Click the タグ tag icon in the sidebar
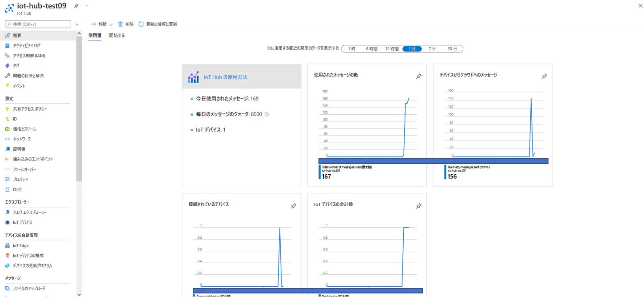Screen dimensions: 644x297 pyautogui.click(x=8, y=65)
